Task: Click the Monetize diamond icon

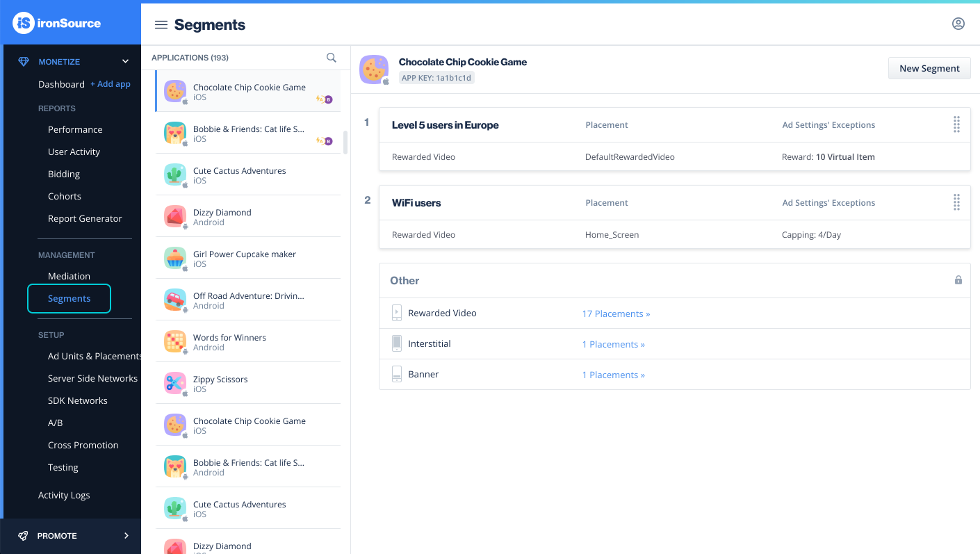Action: [x=24, y=62]
